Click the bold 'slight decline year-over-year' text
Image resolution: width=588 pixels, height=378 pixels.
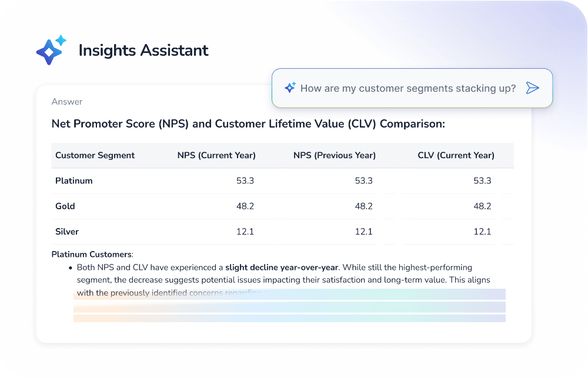pos(282,267)
